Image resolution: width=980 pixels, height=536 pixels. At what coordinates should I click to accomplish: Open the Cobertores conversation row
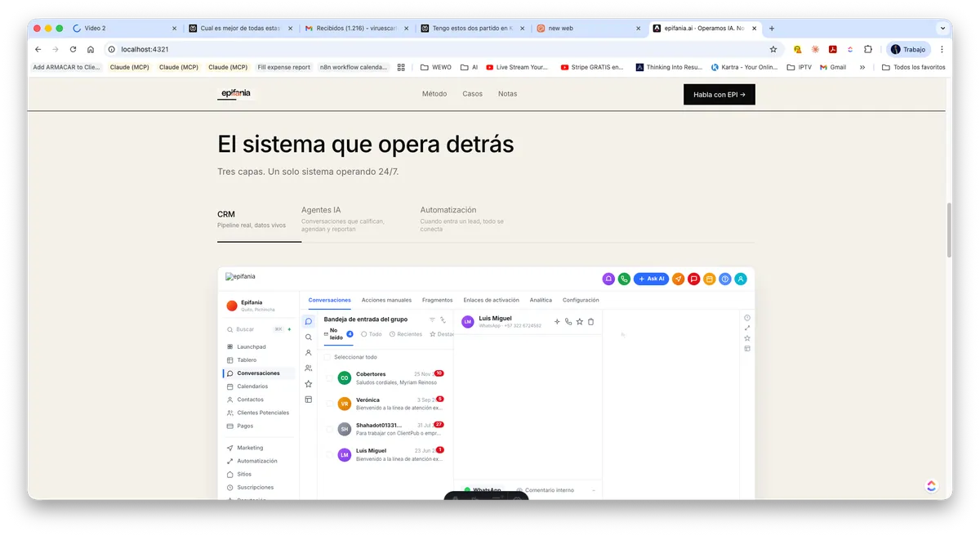pos(385,378)
